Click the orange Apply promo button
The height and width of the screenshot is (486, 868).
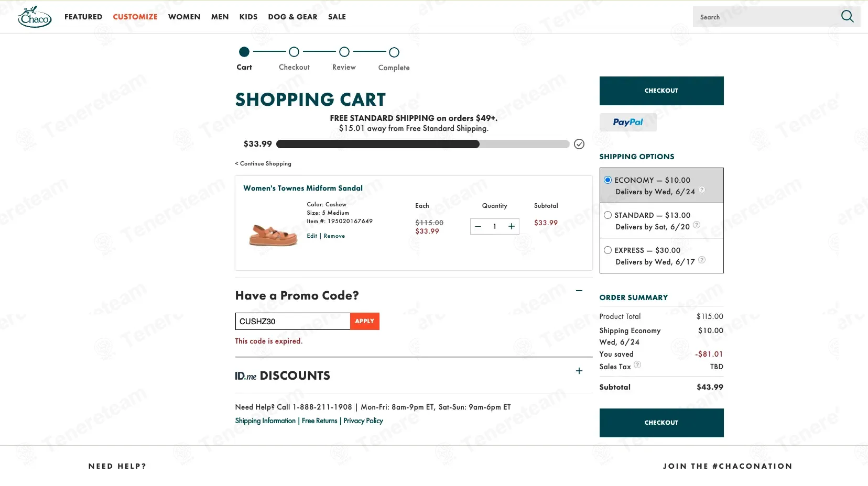tap(365, 321)
